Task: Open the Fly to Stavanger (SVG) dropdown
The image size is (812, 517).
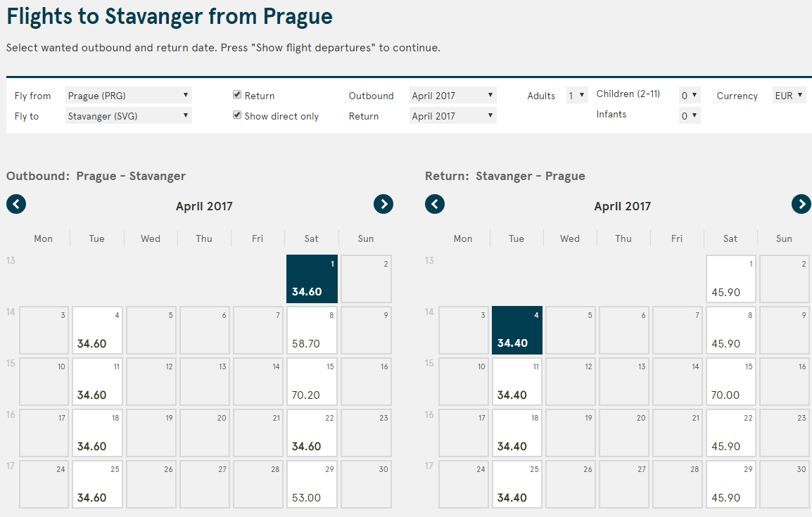Action: [129, 115]
